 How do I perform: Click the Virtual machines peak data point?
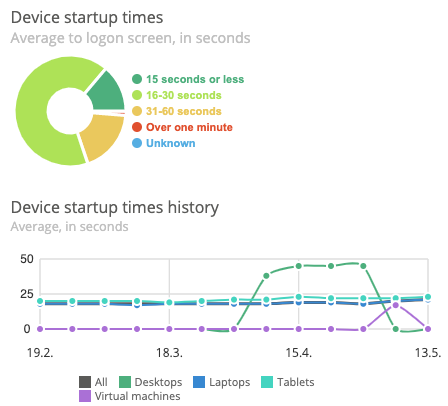[396, 305]
